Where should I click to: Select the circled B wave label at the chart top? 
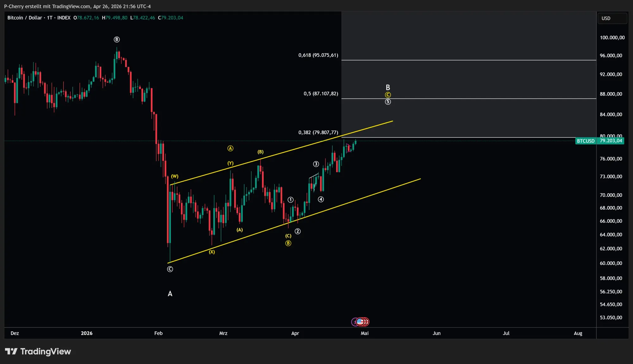click(117, 39)
